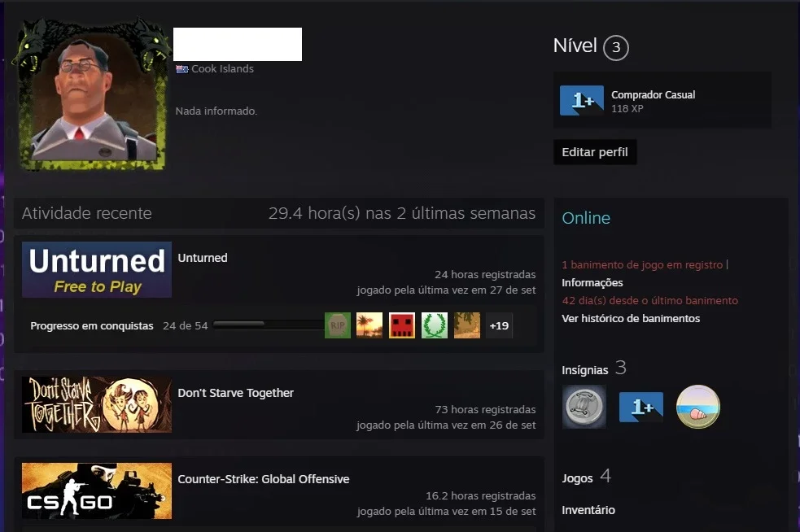Screen dimensions: 800x532
Task: Click 'jogado pela última vez em 15 de set'
Action: (x=447, y=511)
